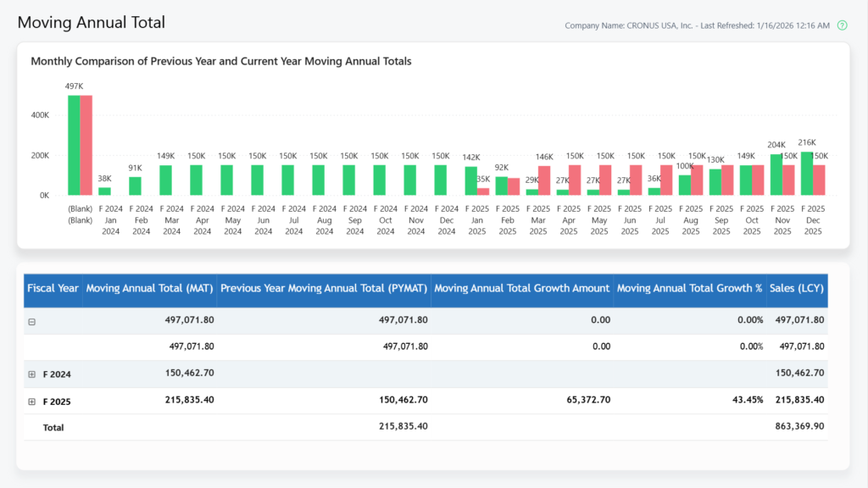This screenshot has width=868, height=488.
Task: Sort by Fiscal Year column header
Action: (53, 288)
